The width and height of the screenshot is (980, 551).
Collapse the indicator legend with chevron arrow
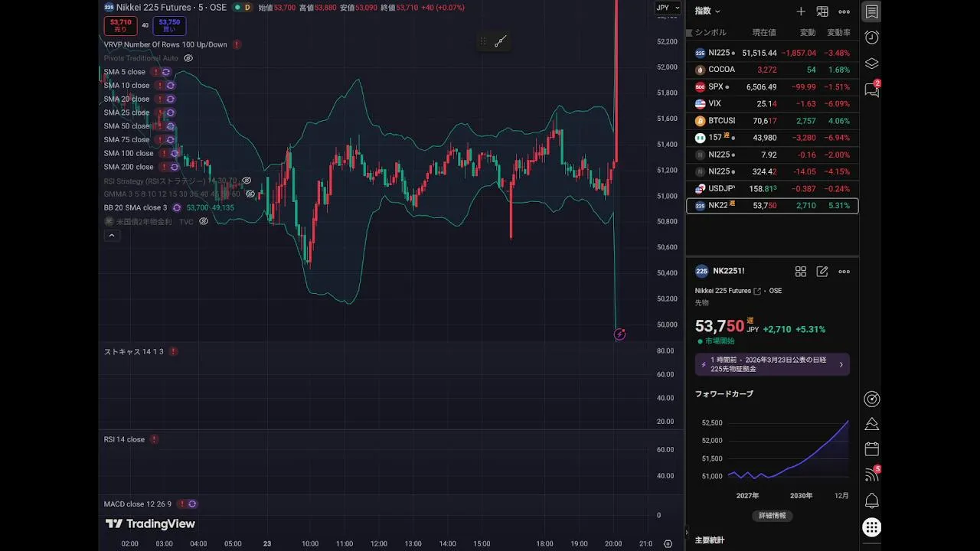pos(112,236)
